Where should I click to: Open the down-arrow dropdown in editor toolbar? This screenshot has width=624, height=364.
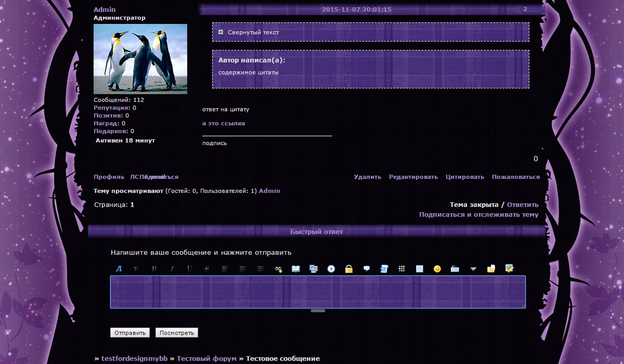tap(473, 269)
